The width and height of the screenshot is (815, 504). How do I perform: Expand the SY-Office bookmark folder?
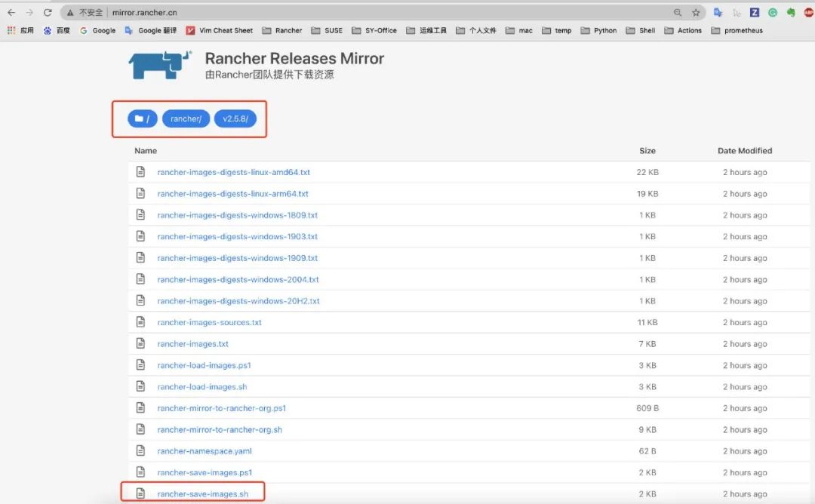point(374,31)
